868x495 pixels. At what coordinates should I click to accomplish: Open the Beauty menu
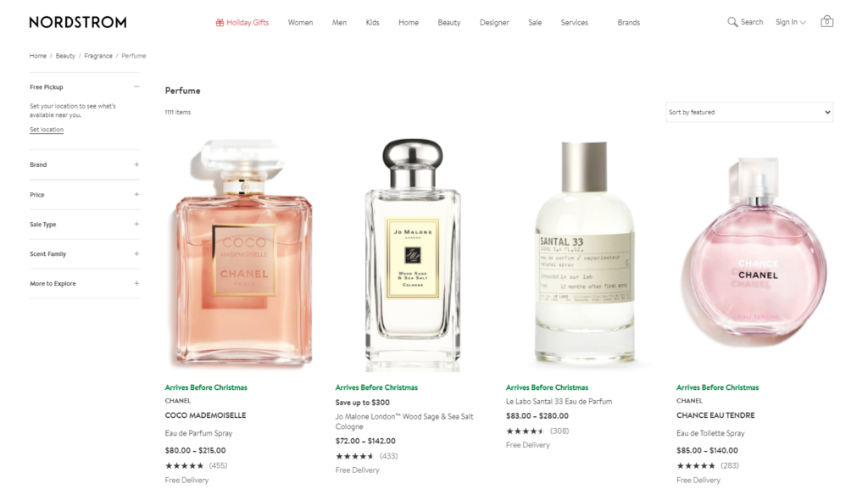(449, 23)
